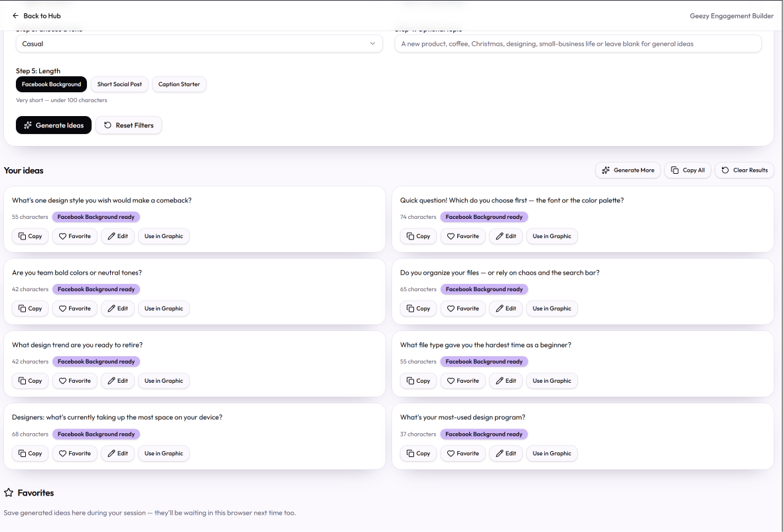Copy the 'font or color palette' idea
Image resolution: width=783 pixels, height=532 pixels.
coord(418,236)
